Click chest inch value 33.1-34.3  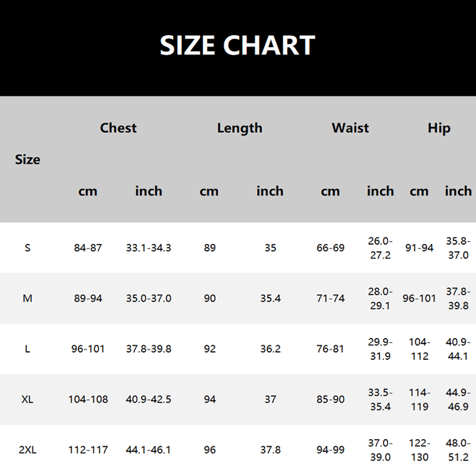149,248
